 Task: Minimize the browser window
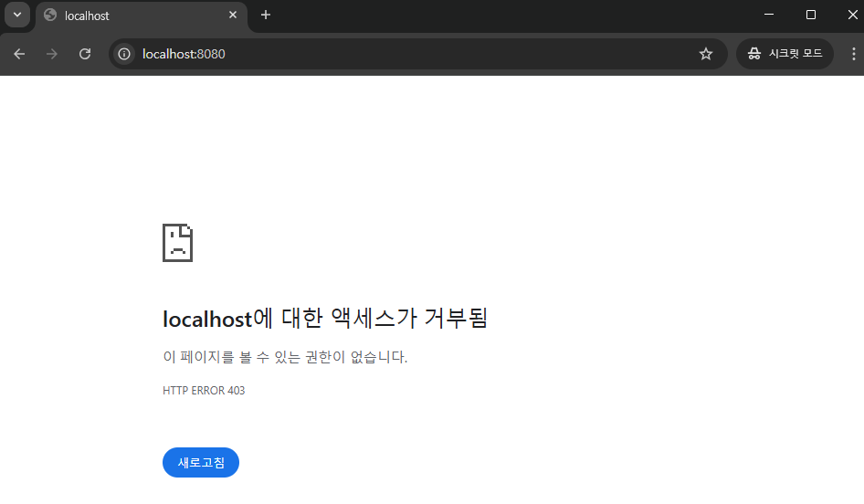point(769,15)
